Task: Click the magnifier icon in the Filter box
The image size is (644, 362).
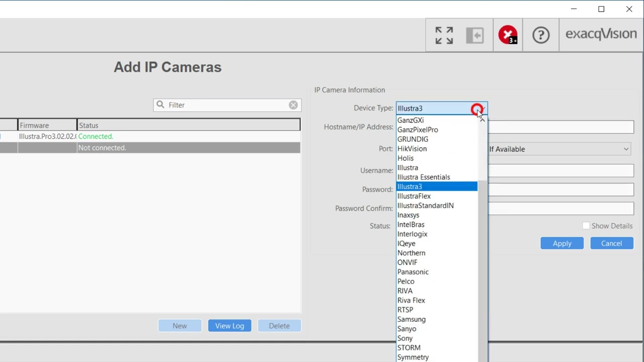Action: tap(160, 105)
